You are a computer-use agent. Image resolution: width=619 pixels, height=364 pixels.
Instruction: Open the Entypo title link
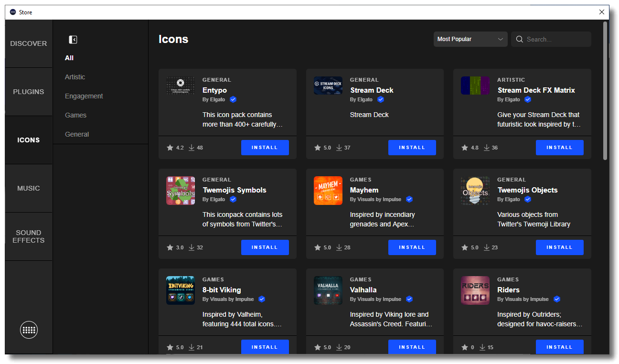(214, 90)
